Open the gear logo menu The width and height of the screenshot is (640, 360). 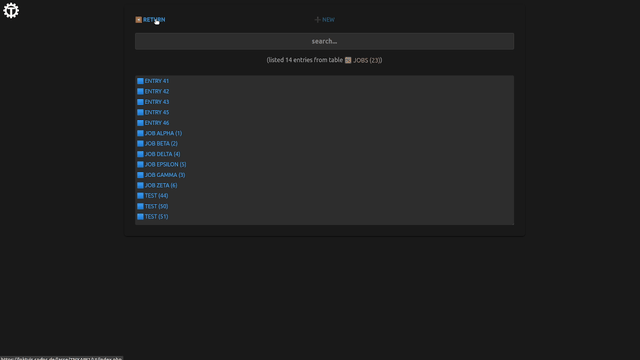coord(11,11)
